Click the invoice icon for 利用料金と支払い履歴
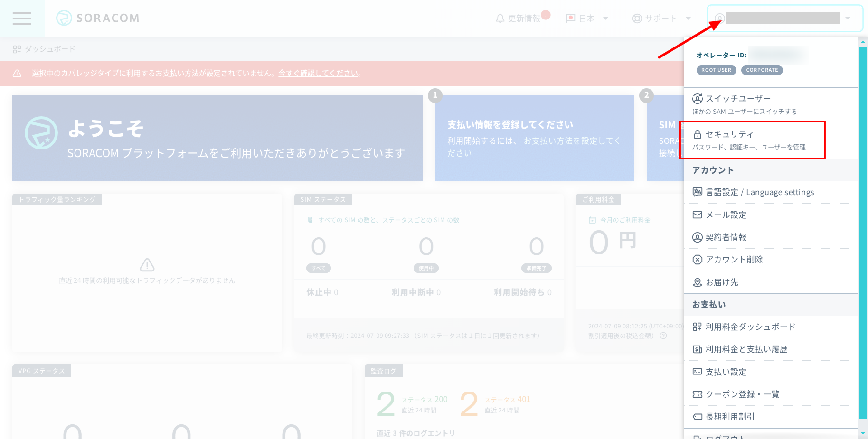Image resolution: width=868 pixels, height=439 pixels. click(698, 349)
